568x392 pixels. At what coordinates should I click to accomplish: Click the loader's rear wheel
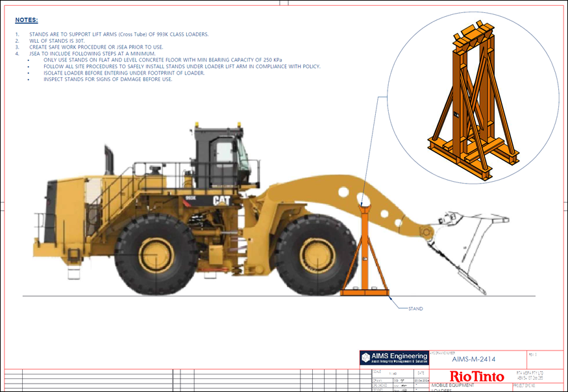(156, 254)
